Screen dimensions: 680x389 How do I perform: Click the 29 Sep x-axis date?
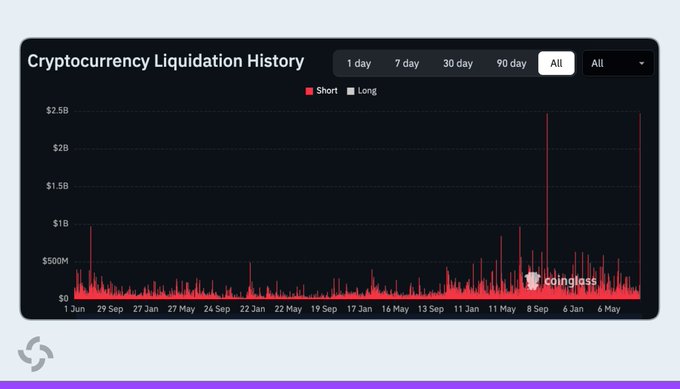point(110,309)
